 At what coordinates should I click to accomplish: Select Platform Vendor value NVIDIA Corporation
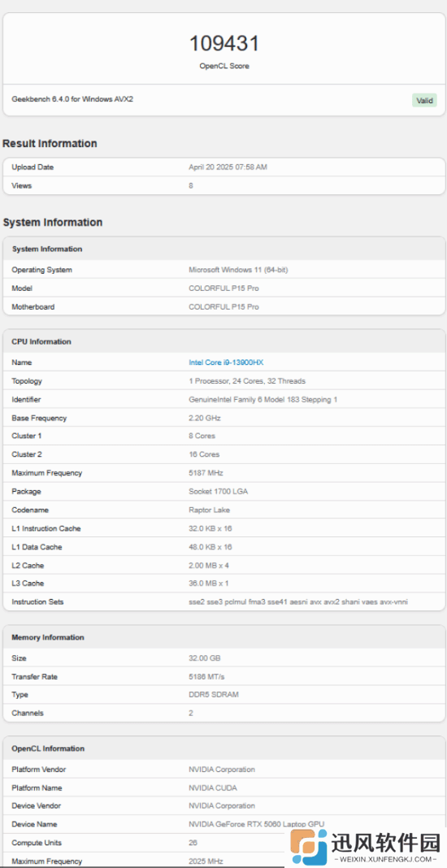point(222,770)
